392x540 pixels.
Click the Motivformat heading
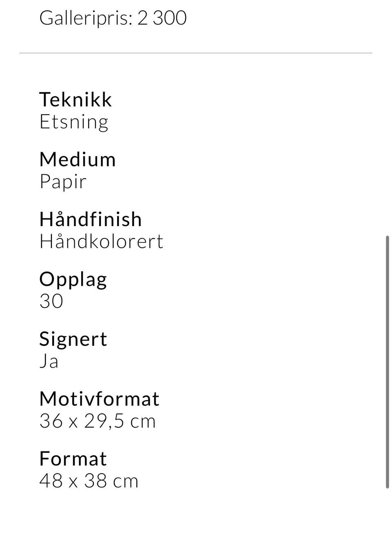tap(99, 399)
